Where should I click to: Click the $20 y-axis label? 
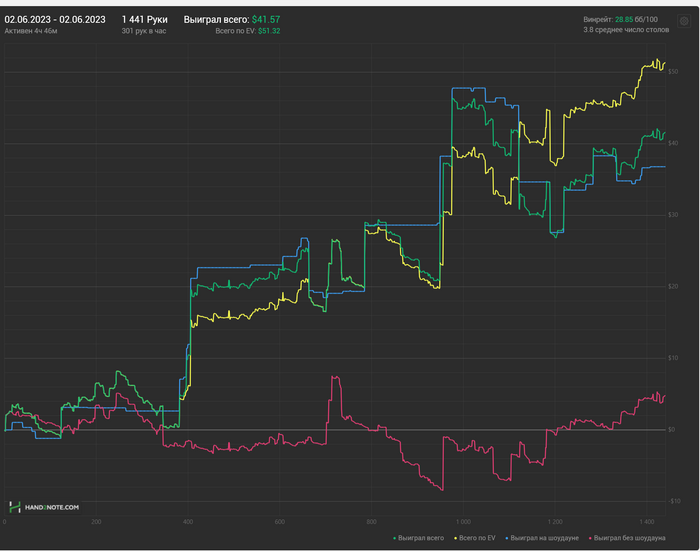(673, 286)
